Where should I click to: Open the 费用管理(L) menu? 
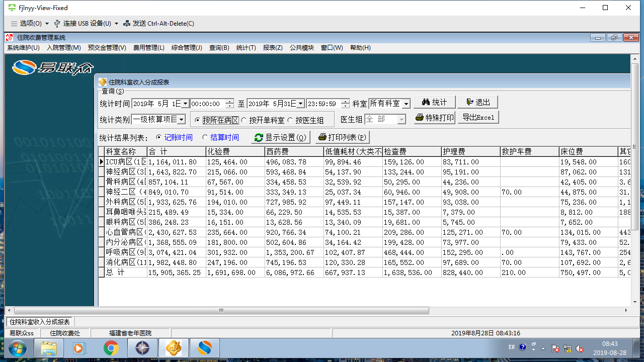(149, 48)
